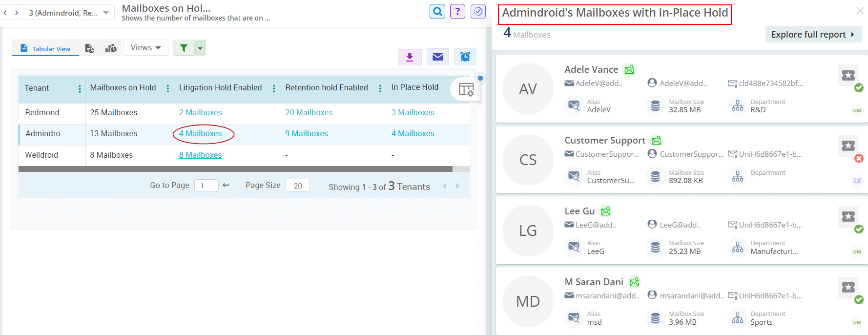868x335 pixels.
Task: Click the clock checkmark icon in header
Action: point(478,11)
